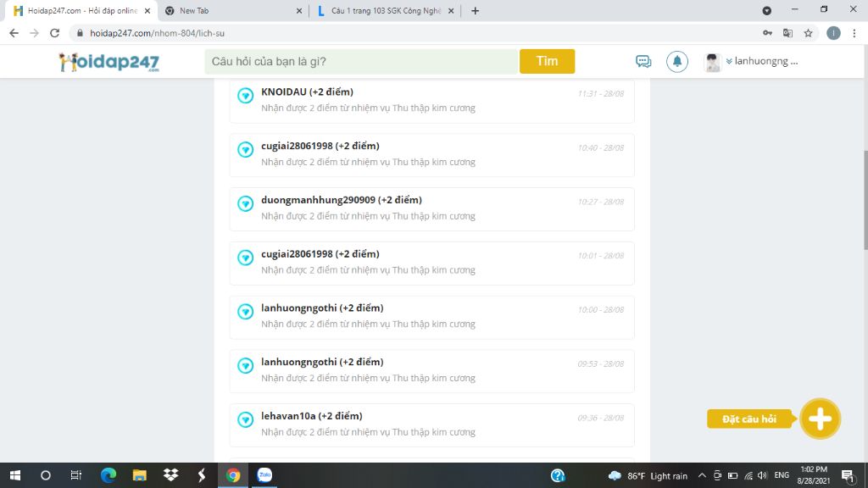Click diamond icon of cugiai28061998 at 10:01

245,258
